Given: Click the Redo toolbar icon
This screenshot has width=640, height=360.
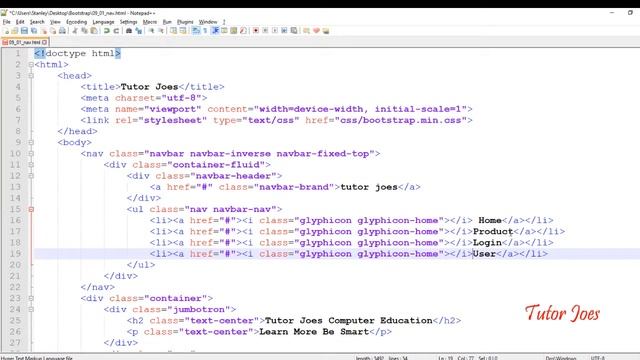Looking at the screenshot, I should [x=116, y=31].
